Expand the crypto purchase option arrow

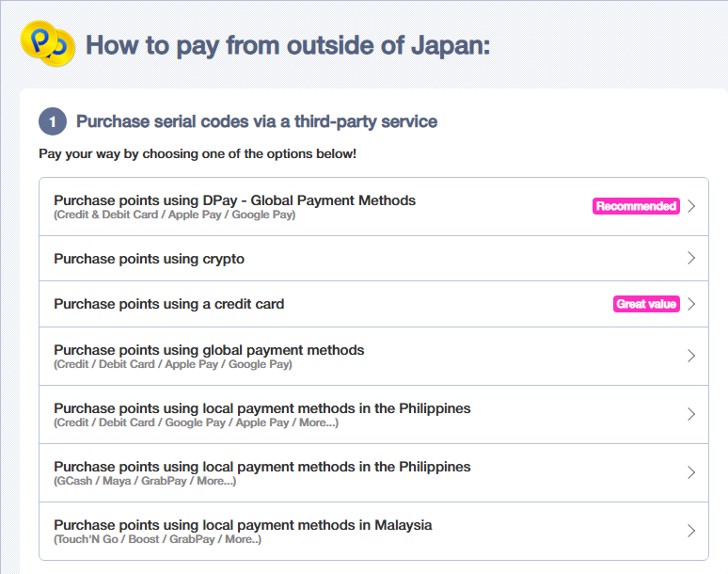691,258
